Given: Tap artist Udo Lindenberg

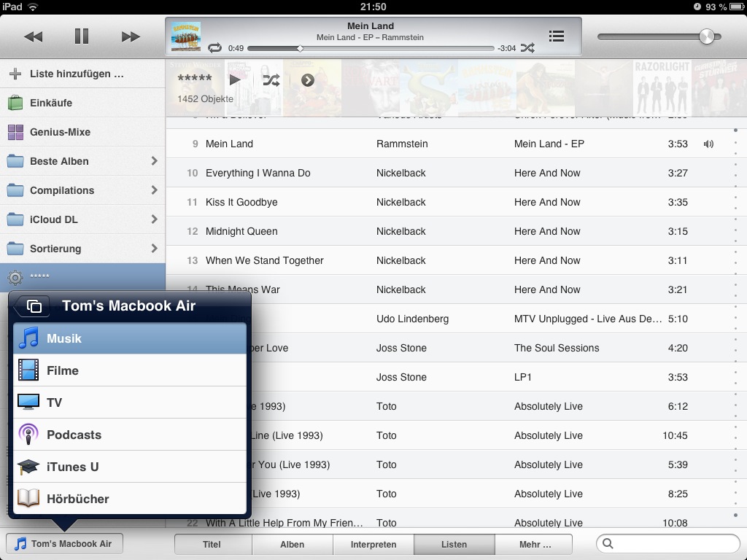Looking at the screenshot, I should [x=413, y=319].
